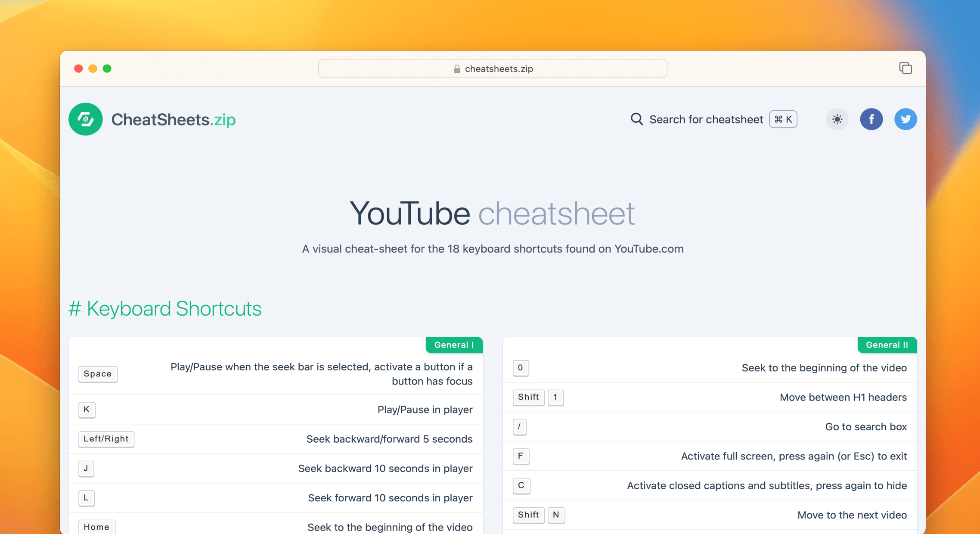980x534 pixels.
Task: Click the CheatSheets.zip green logo icon
Action: 85,119
